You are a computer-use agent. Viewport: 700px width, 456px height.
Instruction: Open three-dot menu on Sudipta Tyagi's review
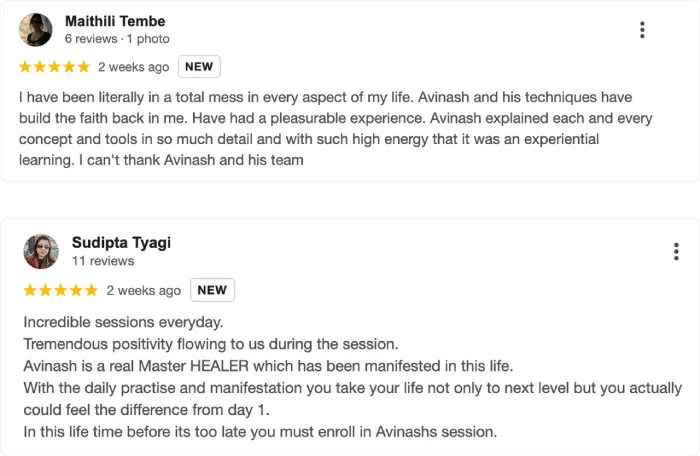pos(677,251)
